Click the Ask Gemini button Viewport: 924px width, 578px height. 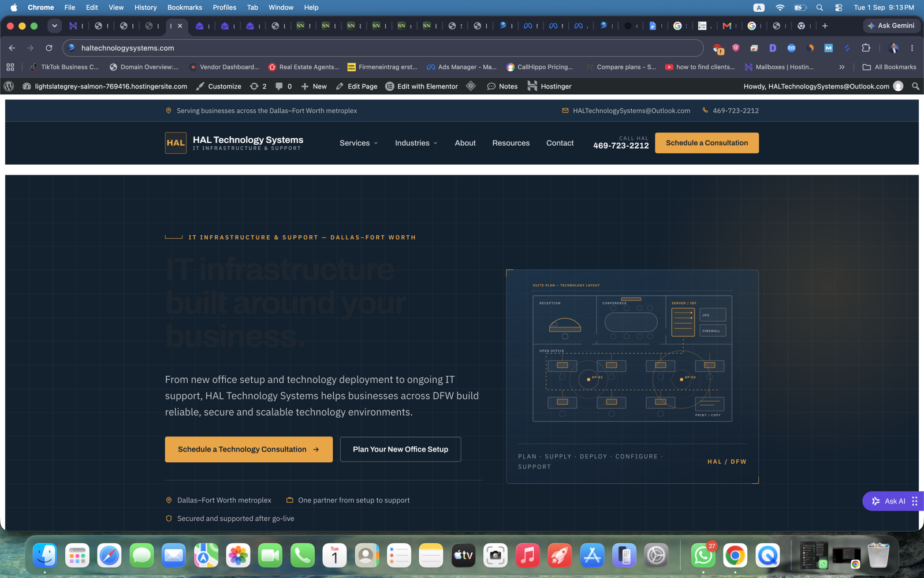click(891, 25)
